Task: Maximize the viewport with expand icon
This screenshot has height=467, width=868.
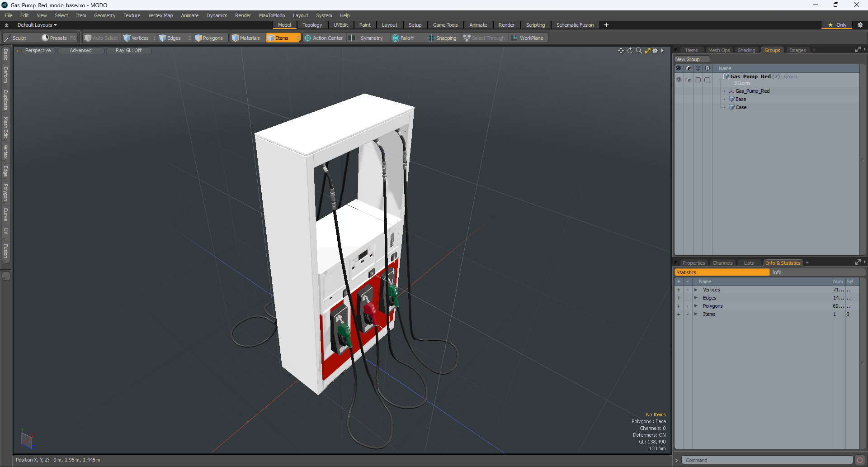Action: click(647, 51)
